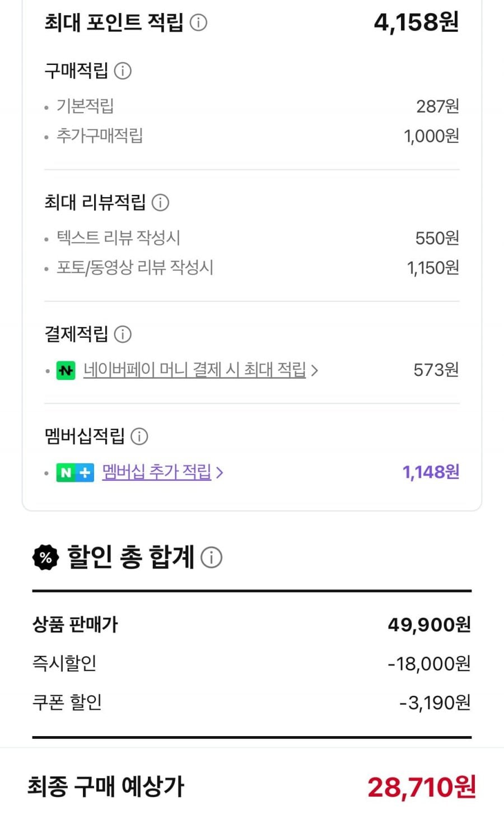
Task: Click the green Naver Pay N icon
Action: tap(66, 370)
